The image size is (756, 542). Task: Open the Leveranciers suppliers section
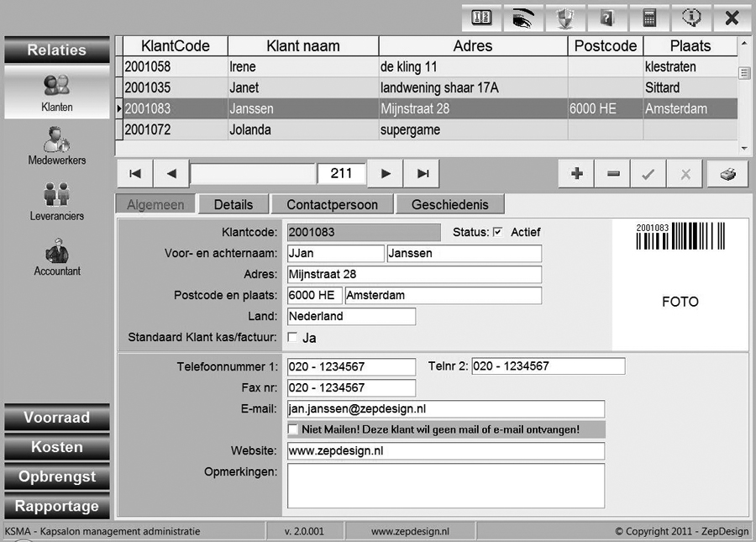(56, 202)
